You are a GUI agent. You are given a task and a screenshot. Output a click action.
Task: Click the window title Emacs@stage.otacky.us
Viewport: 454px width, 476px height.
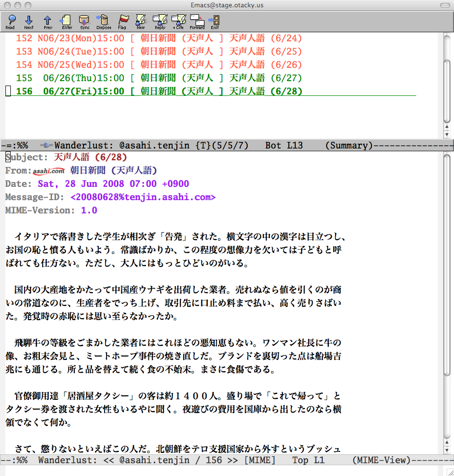[227, 5]
